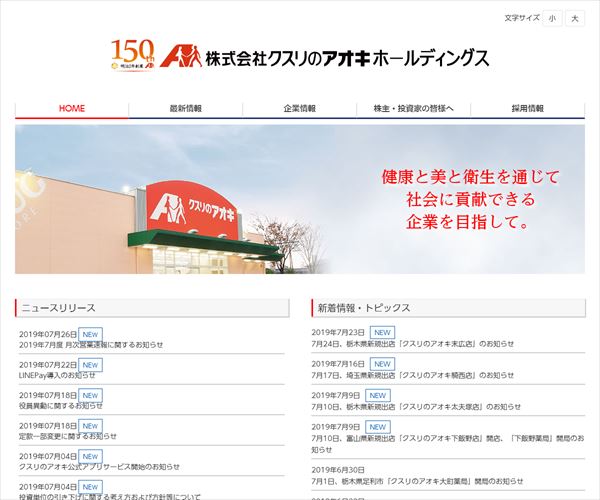
Task: Open クスリのアオキ公式アプリサービス開始 notice
Action: coord(99,467)
